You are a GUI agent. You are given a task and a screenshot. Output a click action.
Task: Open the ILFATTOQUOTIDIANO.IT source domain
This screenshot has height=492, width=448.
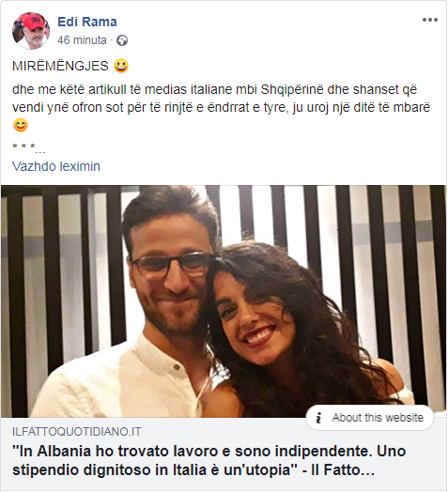coord(77,432)
